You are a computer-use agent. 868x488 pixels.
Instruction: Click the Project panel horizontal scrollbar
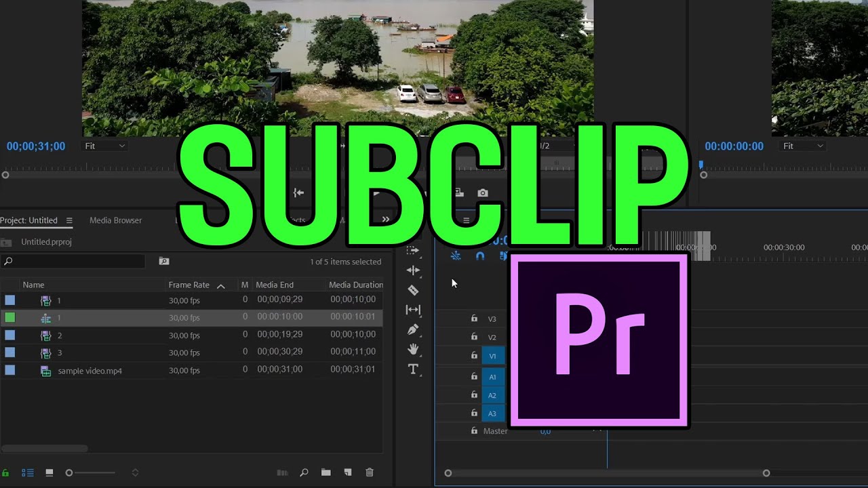(x=44, y=448)
